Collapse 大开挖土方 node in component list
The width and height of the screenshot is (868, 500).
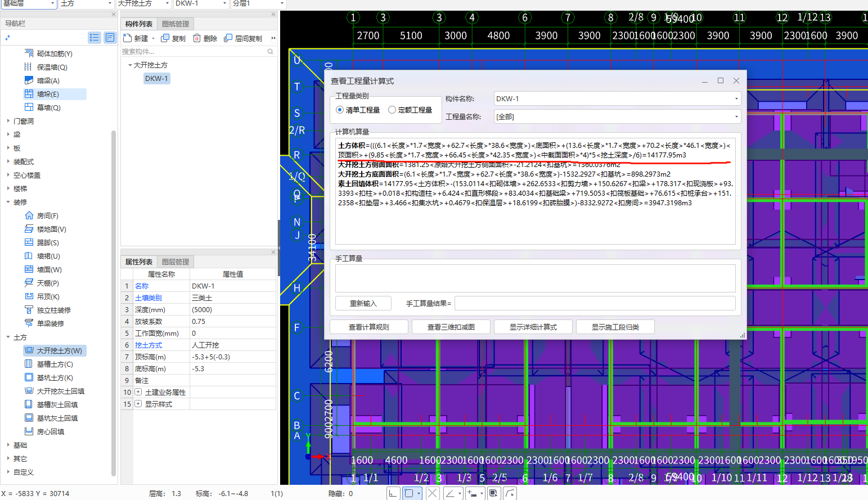point(130,65)
